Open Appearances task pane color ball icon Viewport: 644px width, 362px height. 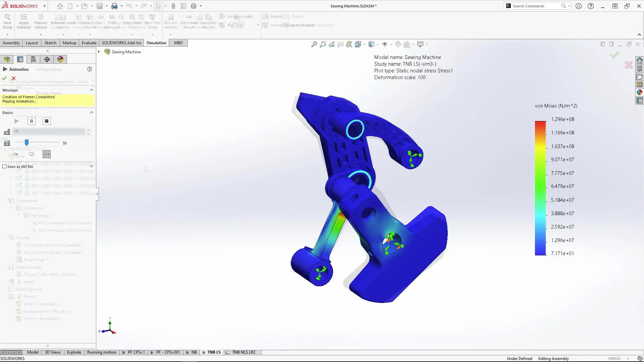640,93
